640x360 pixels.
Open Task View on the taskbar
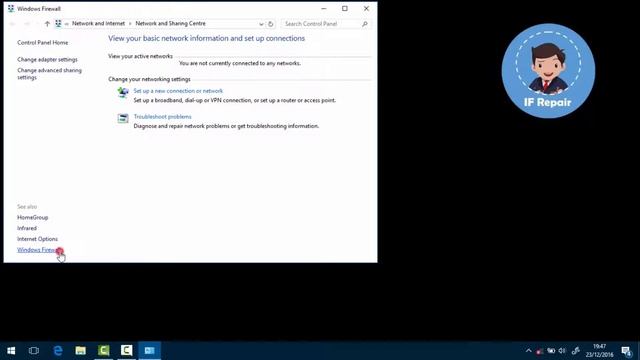pos(34,351)
